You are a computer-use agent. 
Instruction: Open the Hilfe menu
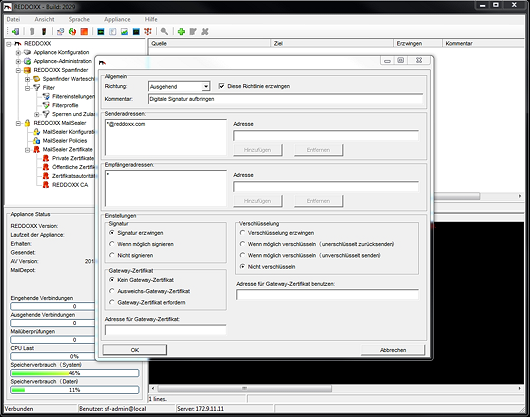click(151, 19)
